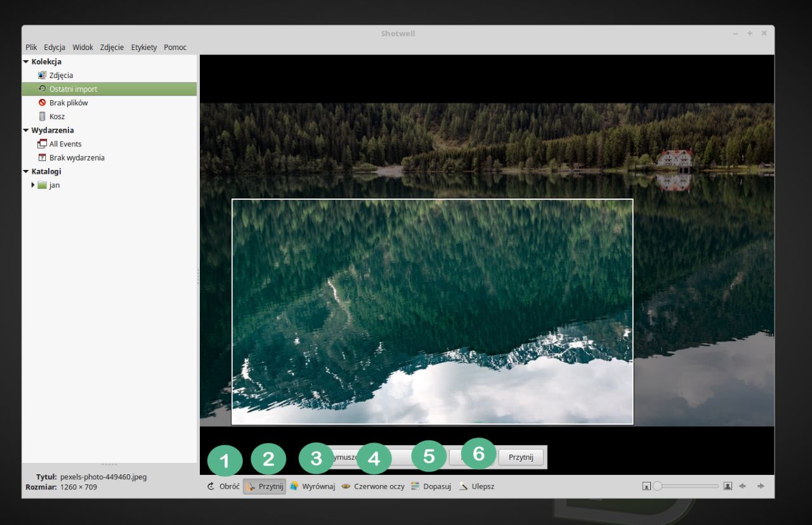Click the zoom-out icon beside slider

646,486
